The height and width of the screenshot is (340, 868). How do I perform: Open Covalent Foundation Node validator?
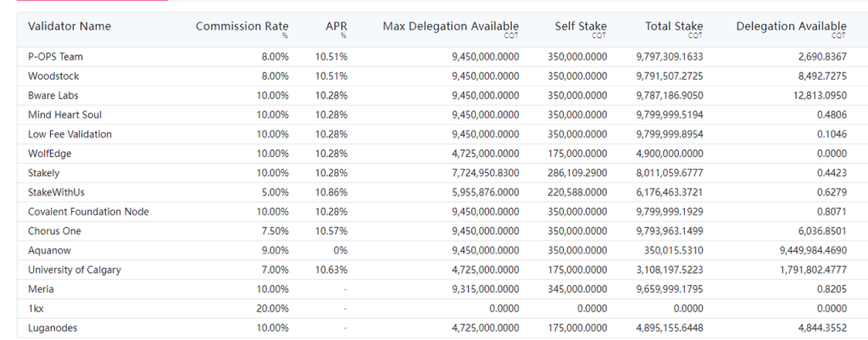88,212
